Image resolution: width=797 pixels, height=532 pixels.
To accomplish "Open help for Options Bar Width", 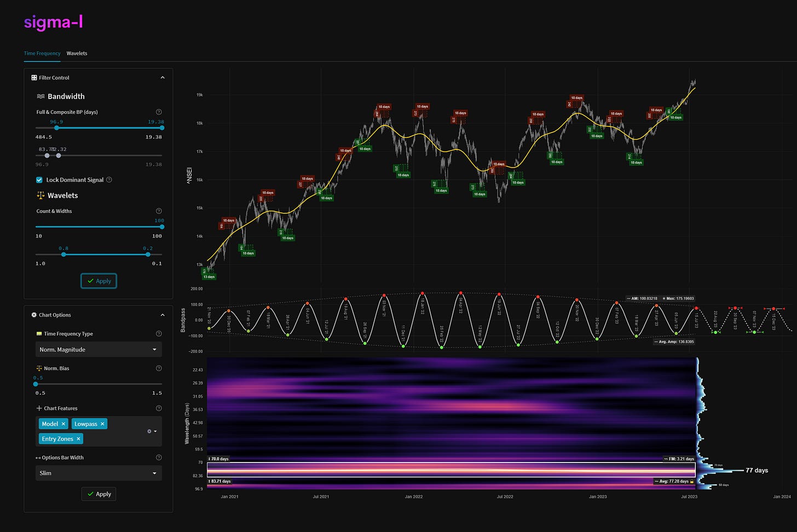I will [159, 458].
